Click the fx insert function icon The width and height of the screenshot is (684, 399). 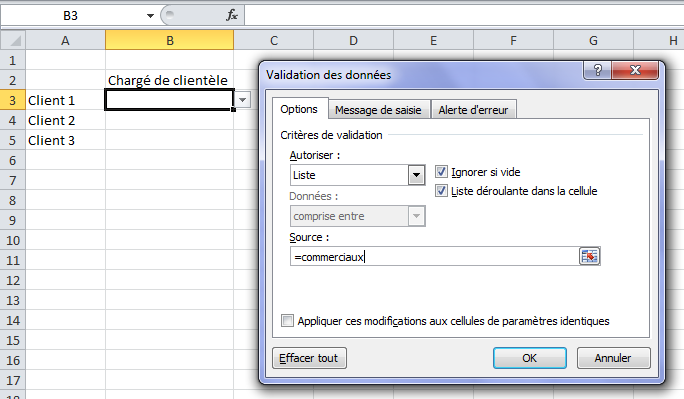tap(232, 15)
